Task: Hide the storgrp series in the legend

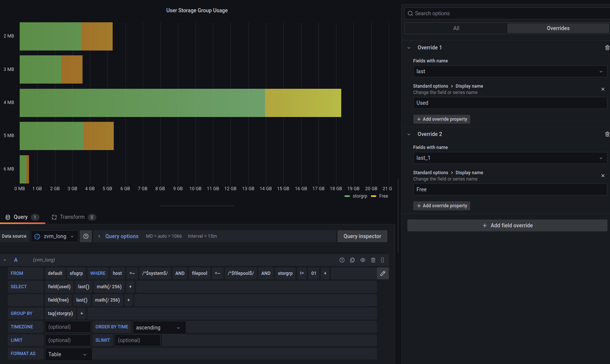Action: (x=359, y=196)
